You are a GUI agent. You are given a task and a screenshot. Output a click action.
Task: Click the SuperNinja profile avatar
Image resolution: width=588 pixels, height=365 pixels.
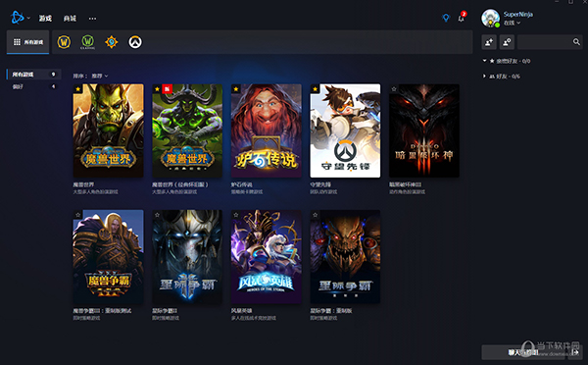(x=491, y=18)
